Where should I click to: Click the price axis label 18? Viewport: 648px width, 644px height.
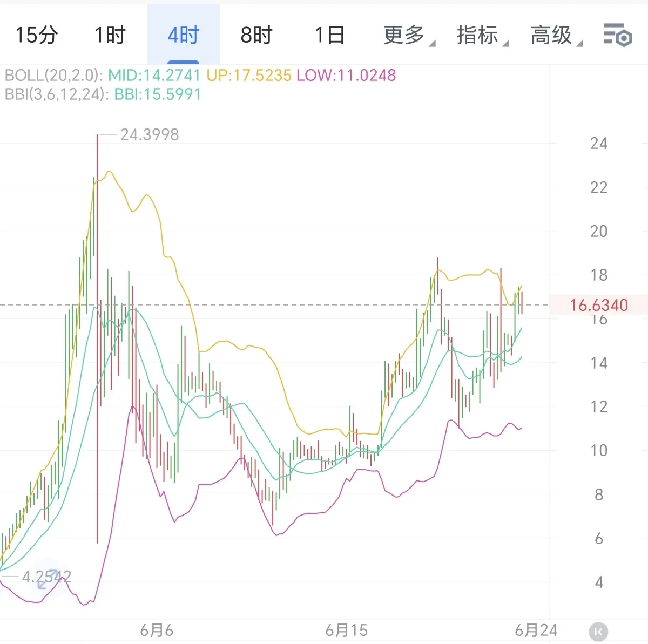[599, 275]
